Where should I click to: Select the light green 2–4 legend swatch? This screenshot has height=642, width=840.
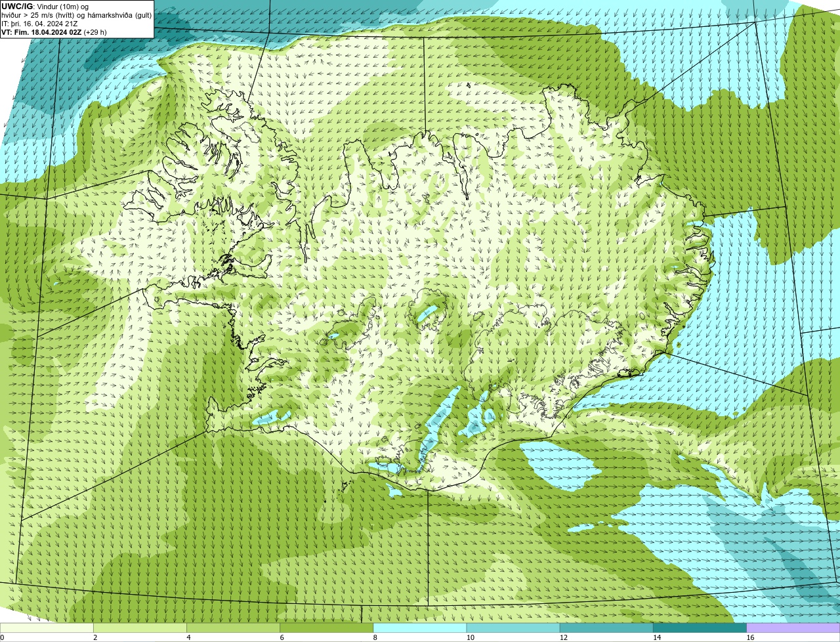[140, 628]
